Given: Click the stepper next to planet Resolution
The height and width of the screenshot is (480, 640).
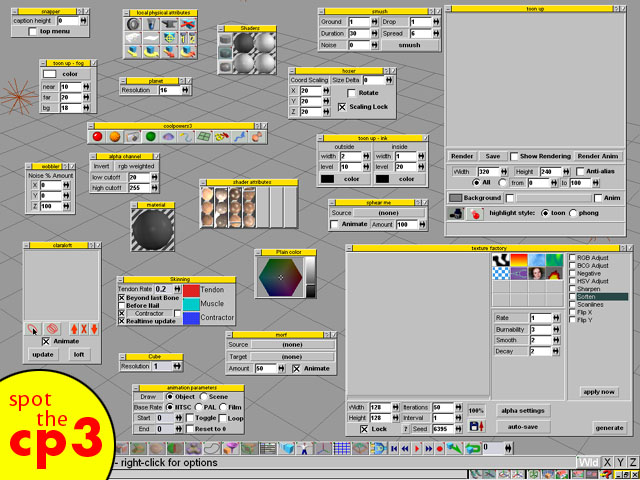Looking at the screenshot, I should click(185, 90).
